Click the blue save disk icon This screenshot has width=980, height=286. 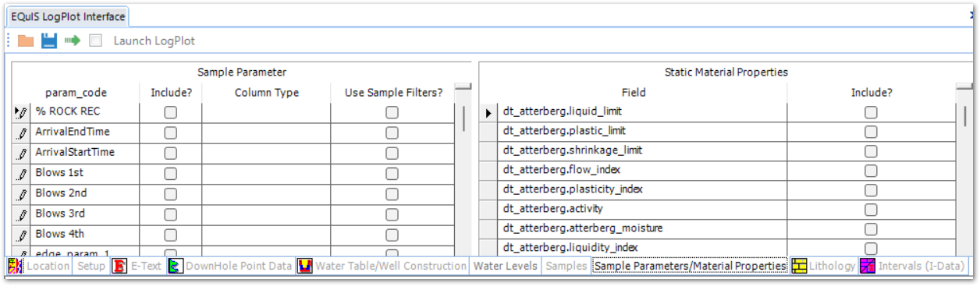(49, 41)
